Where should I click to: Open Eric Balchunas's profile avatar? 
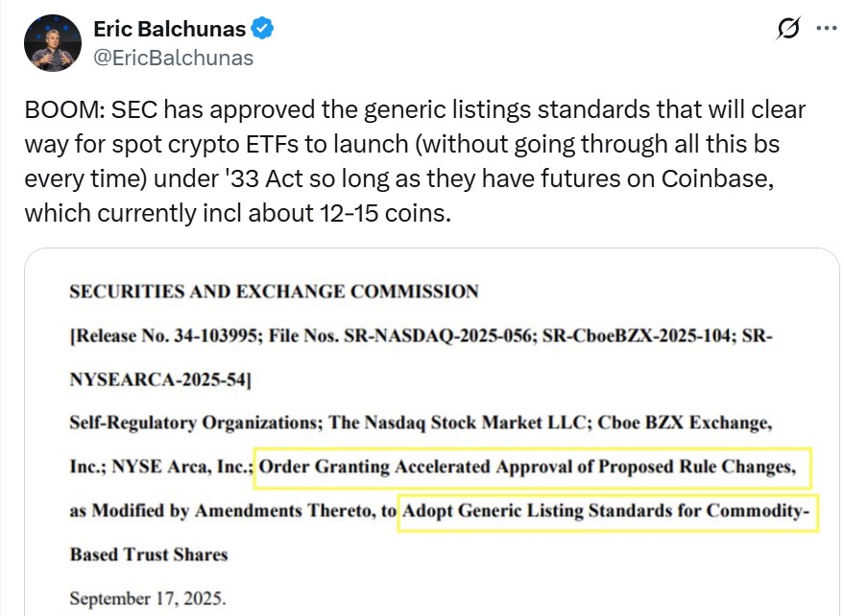tap(53, 43)
